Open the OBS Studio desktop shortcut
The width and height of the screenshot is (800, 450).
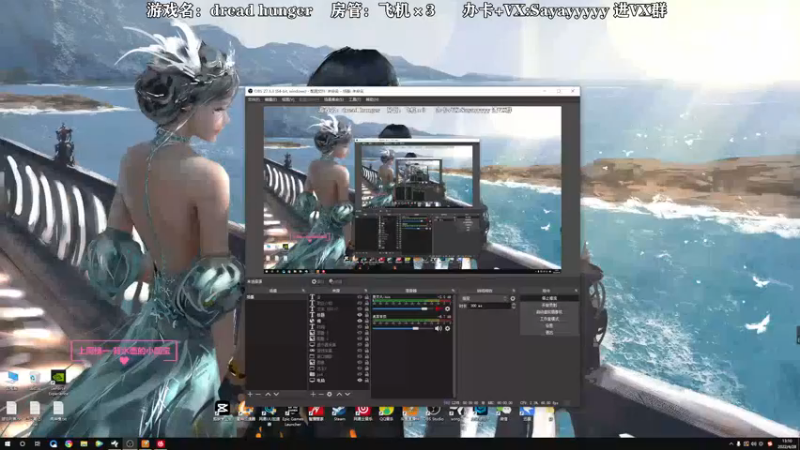pyautogui.click(x=434, y=413)
